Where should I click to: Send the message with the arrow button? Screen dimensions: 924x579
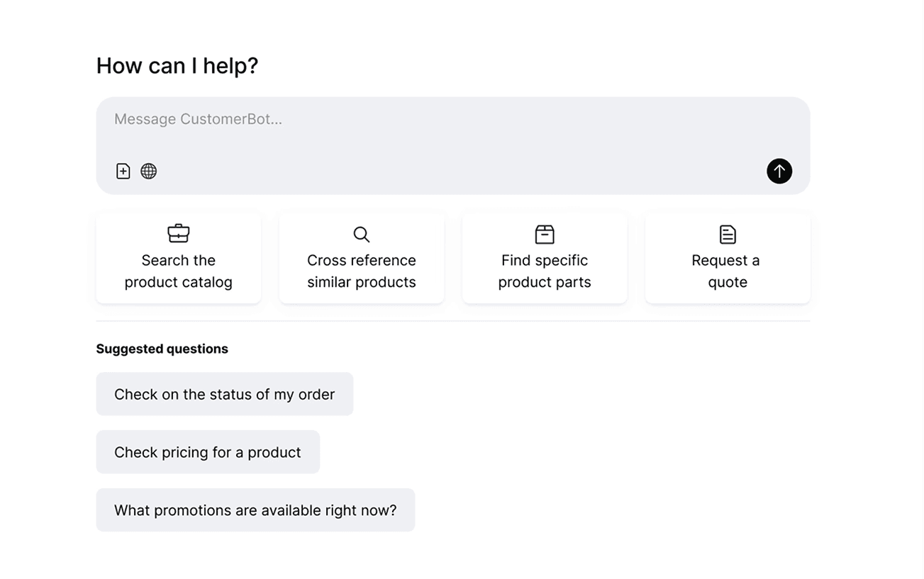(x=779, y=171)
